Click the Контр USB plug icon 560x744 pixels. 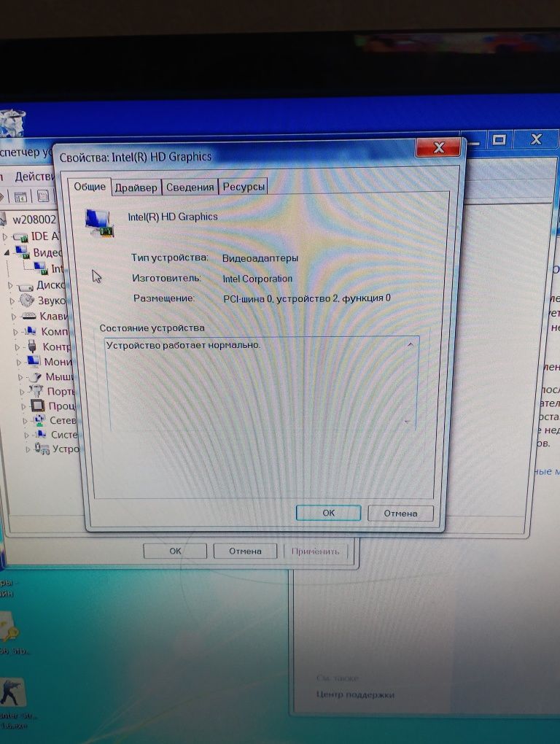tap(32, 346)
